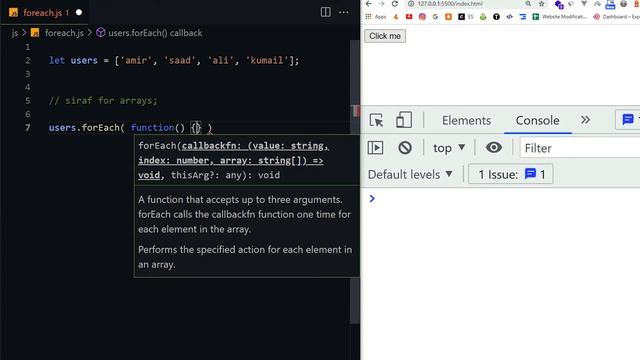Image resolution: width=640 pixels, height=360 pixels.
Task: Click the 'kumail' string in the array
Action: (x=267, y=60)
